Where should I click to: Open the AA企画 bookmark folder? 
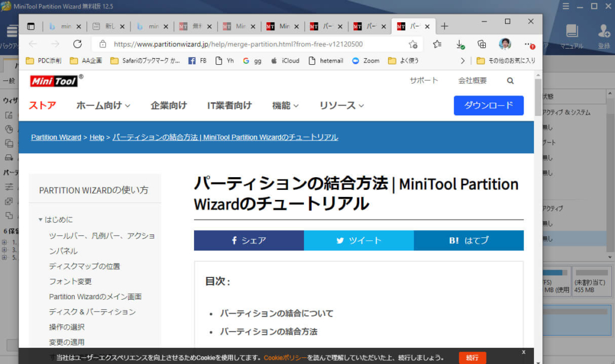[86, 61]
